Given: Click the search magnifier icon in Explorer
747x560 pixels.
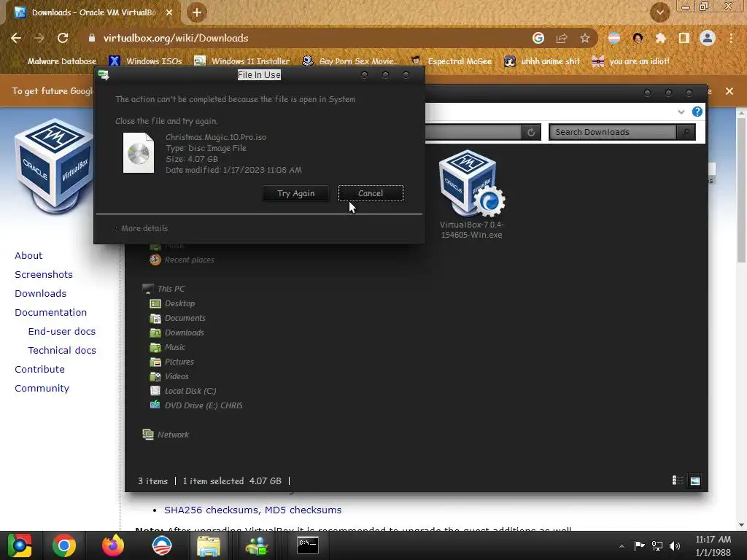Looking at the screenshot, I should pyautogui.click(x=686, y=133).
